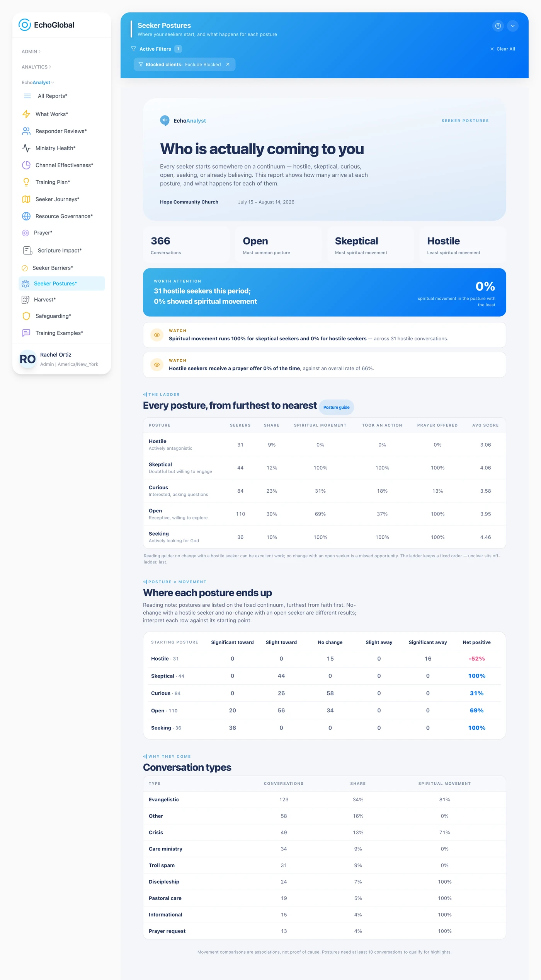
Task: Click the Seeker Barriers blocked icon
Action: 25,268
